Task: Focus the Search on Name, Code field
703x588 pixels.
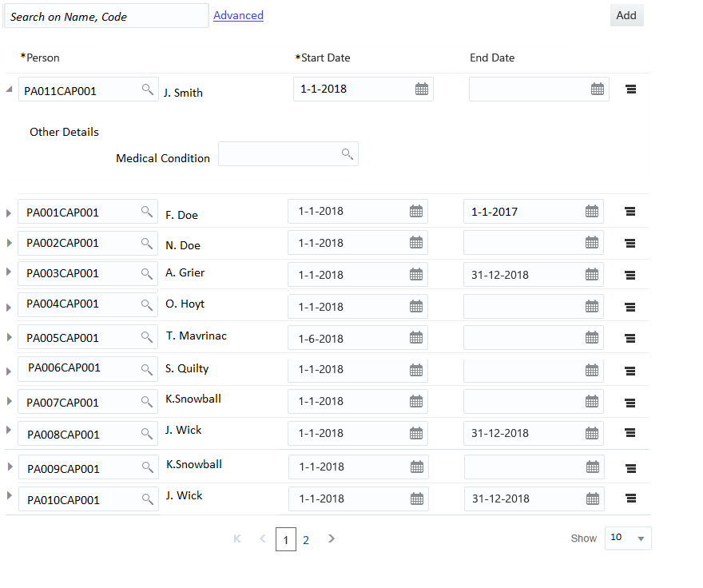Action: pyautogui.click(x=106, y=16)
